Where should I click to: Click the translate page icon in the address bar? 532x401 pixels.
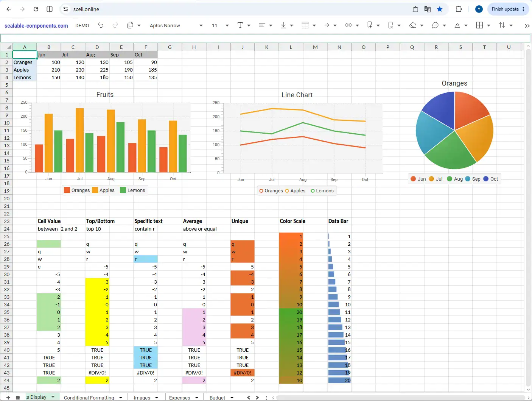pyautogui.click(x=428, y=9)
